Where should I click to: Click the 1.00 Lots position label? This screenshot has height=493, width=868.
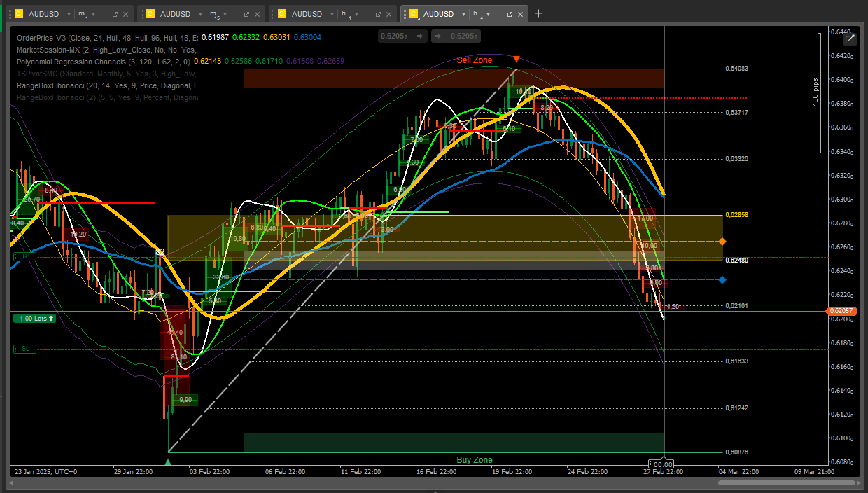(x=34, y=318)
